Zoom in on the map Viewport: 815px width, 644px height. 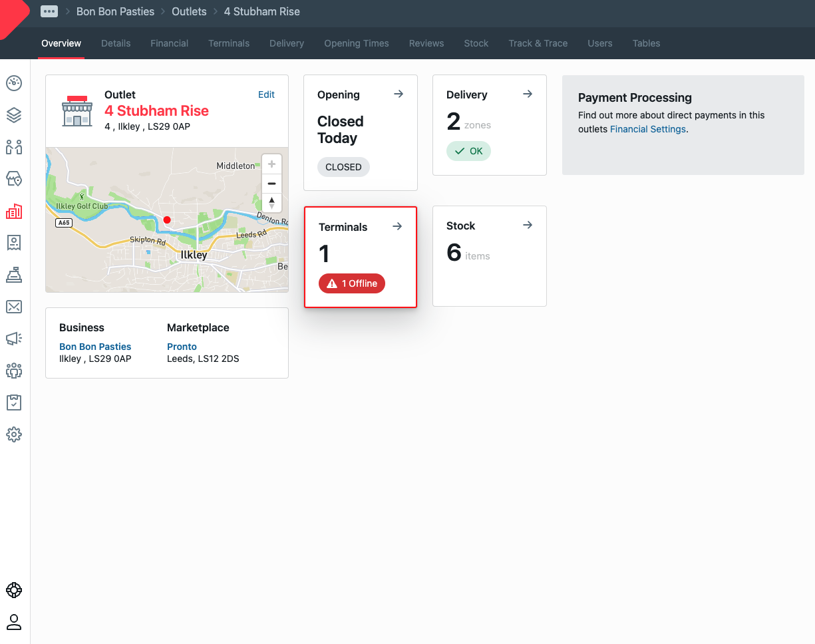point(271,164)
